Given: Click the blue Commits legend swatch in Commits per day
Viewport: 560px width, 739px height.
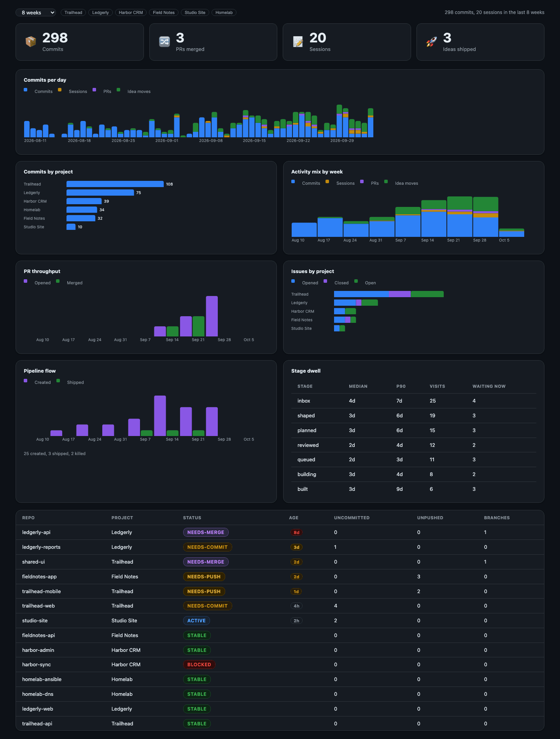Looking at the screenshot, I should pos(26,90).
